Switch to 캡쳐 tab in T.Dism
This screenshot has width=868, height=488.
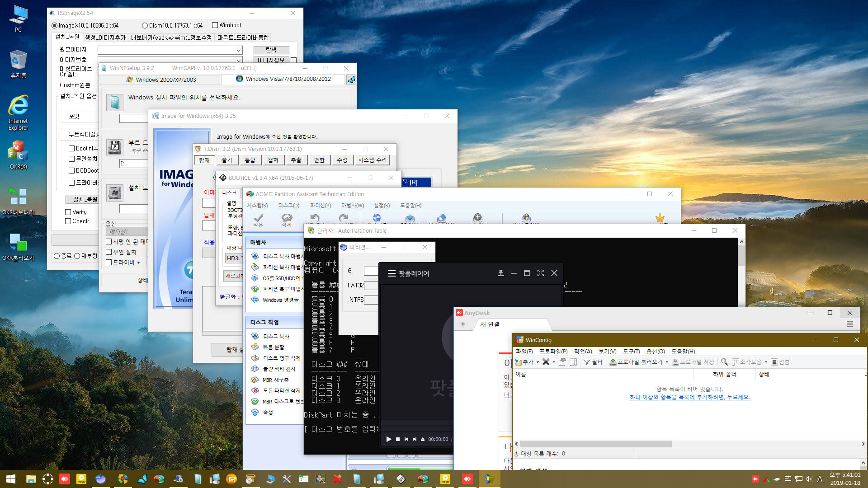click(x=273, y=160)
